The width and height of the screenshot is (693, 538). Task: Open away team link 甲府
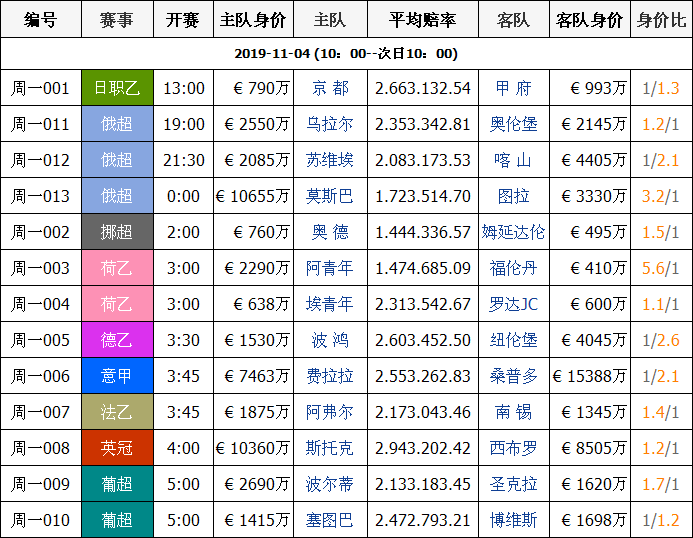click(513, 88)
